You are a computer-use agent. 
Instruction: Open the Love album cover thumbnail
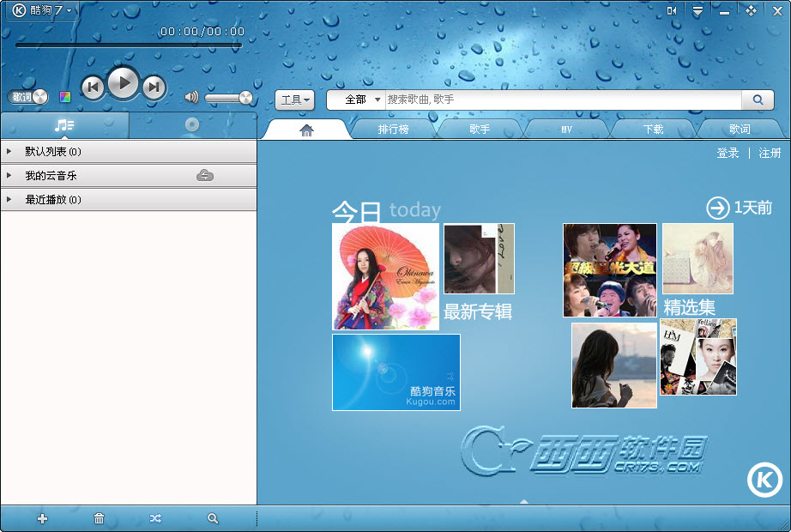pos(480,258)
